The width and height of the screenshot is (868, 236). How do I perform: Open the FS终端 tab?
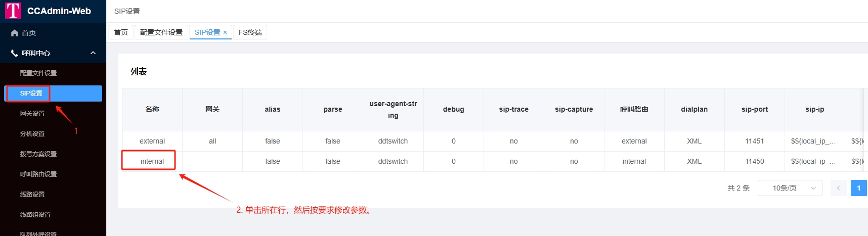pyautogui.click(x=250, y=32)
